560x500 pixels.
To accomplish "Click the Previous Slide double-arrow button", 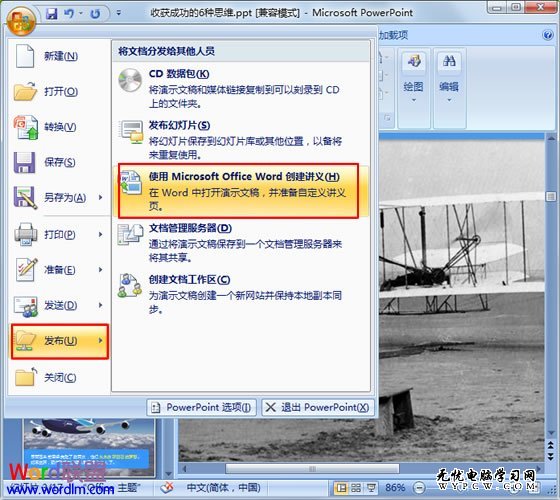I will [551, 445].
